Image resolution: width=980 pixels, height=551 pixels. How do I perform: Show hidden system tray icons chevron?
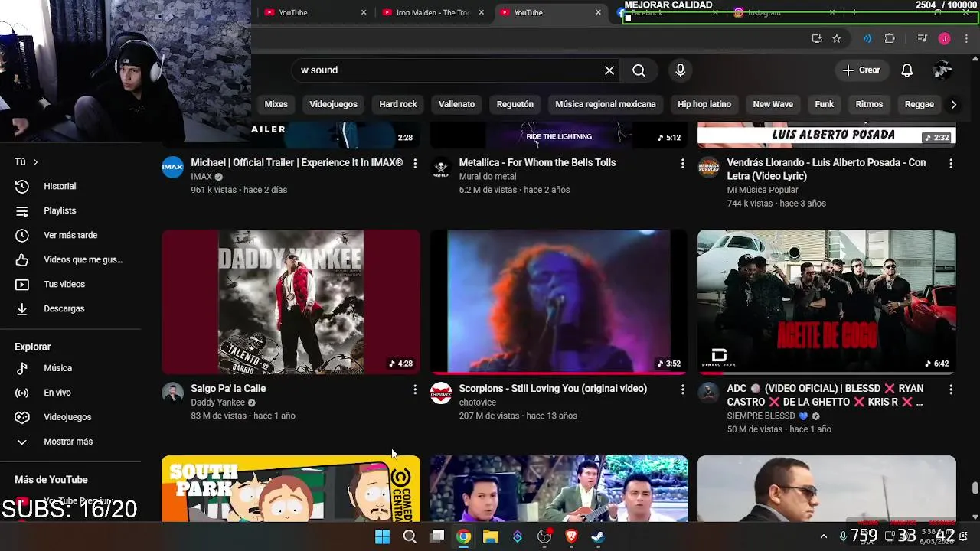point(824,536)
